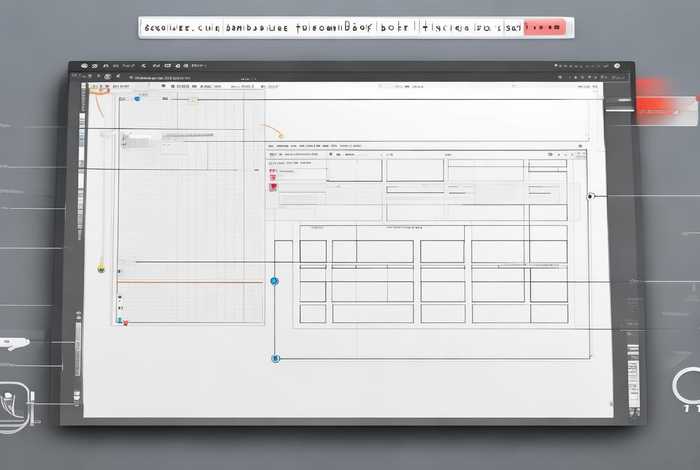700x470 pixels.
Task: Click the red highlighted end of the top banner
Action: [x=551, y=27]
